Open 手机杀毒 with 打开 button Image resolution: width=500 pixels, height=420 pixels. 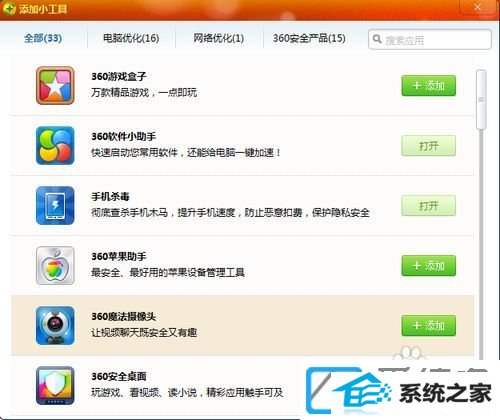point(428,206)
